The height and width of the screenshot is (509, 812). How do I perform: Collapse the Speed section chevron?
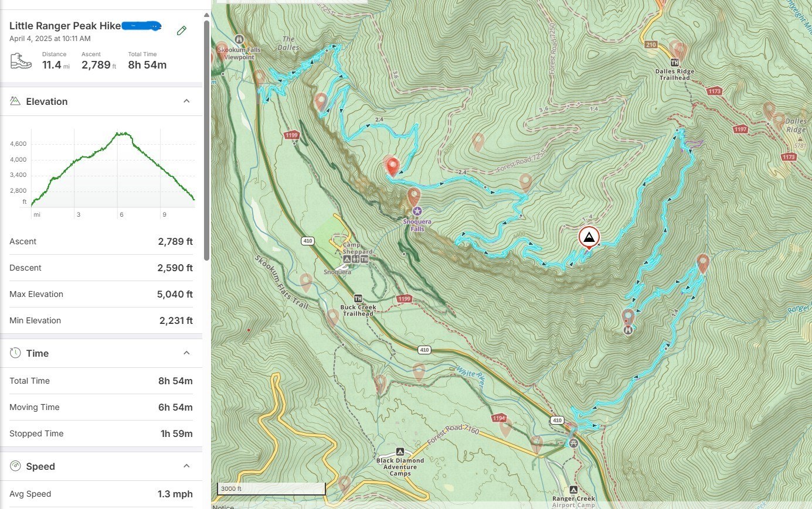(x=186, y=466)
